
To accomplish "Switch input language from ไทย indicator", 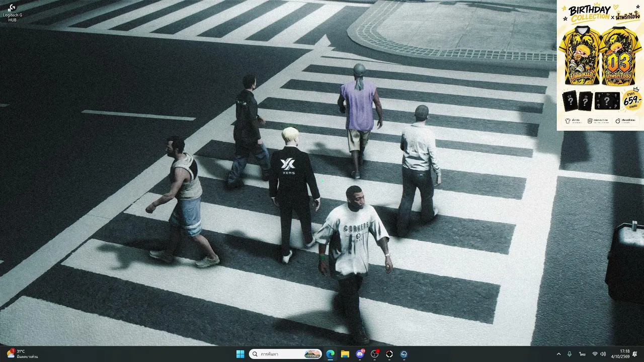I will pos(582,354).
